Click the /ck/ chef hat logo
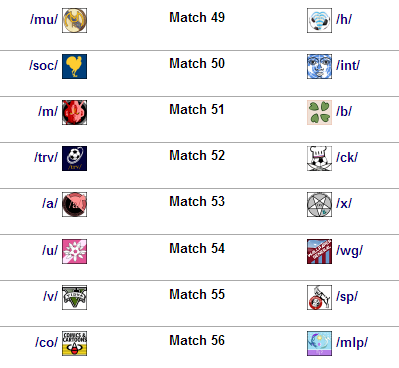Screen dimensions: 399x368 [319, 158]
